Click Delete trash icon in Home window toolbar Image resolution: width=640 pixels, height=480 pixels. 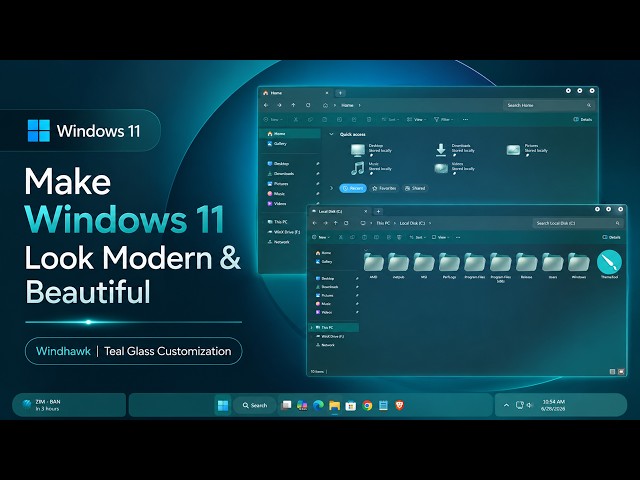tap(369, 120)
